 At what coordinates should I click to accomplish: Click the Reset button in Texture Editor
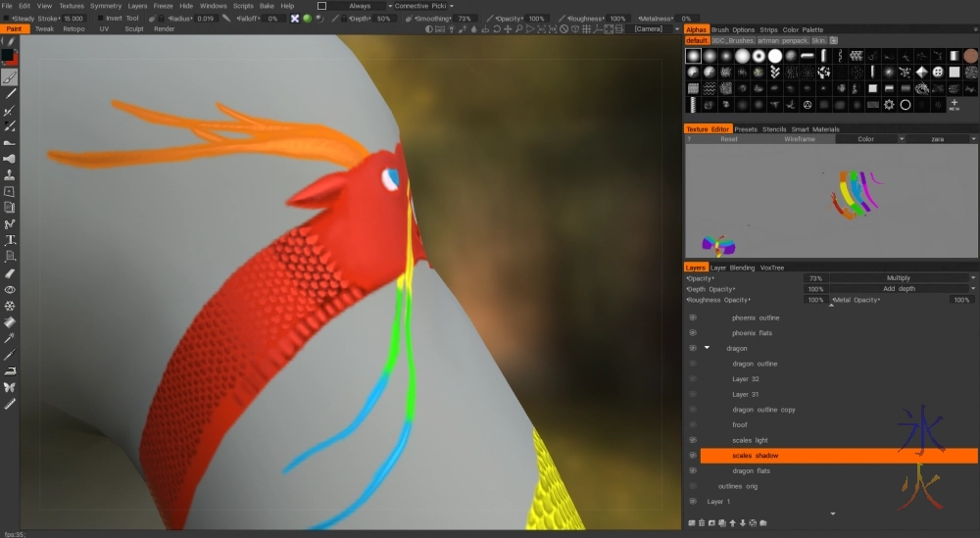pos(728,139)
